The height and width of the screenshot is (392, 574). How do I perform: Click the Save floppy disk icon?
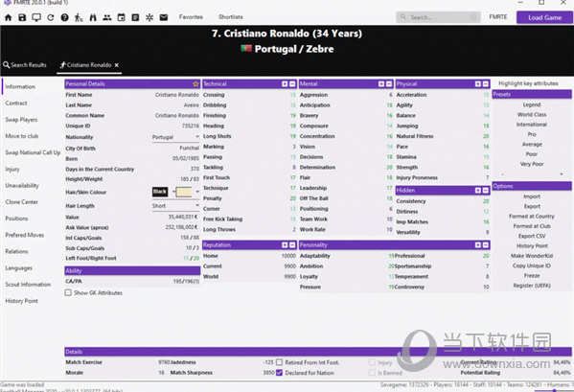[22, 17]
